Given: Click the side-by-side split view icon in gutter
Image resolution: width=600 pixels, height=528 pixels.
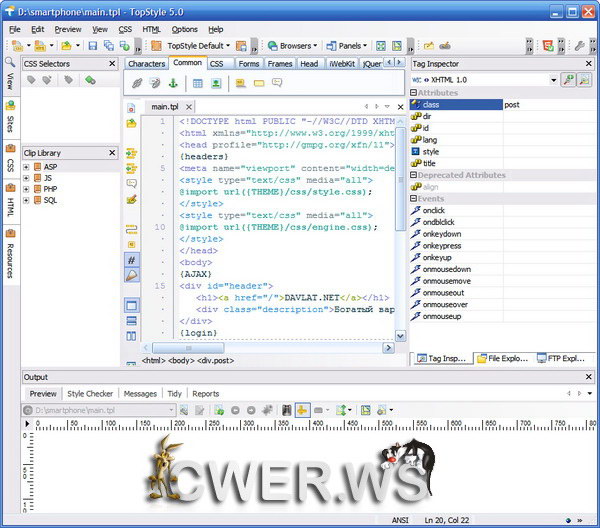Looking at the screenshot, I should pos(132,337).
